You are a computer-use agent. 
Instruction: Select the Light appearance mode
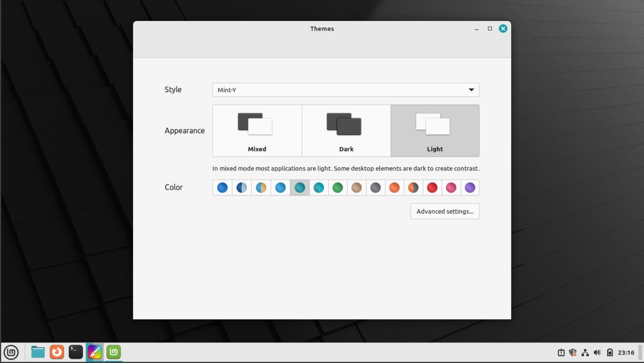435,131
